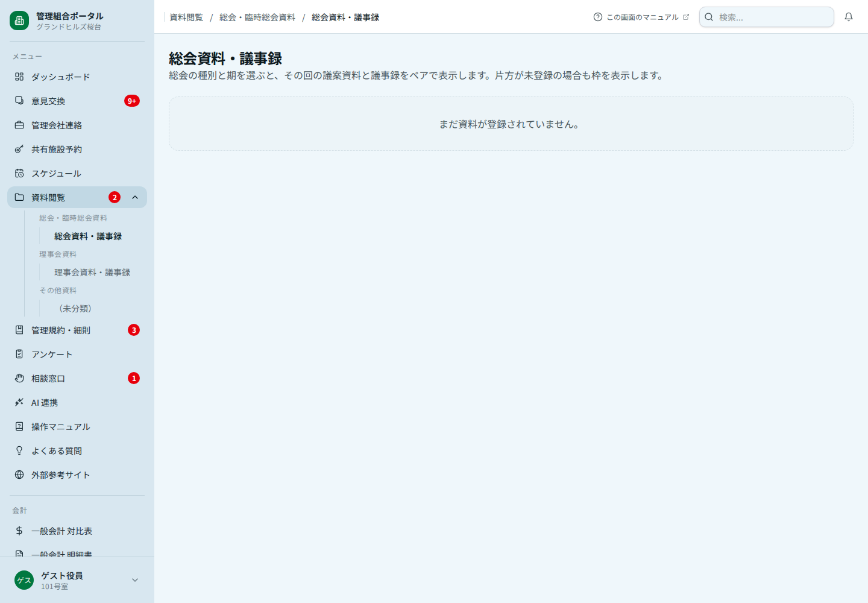
Task: Click external-link icon after この画面のマニュアル
Action: pyautogui.click(x=685, y=17)
